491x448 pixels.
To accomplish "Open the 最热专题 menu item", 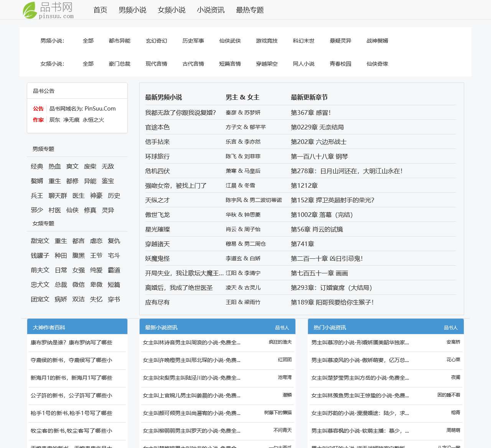I will tap(249, 10).
